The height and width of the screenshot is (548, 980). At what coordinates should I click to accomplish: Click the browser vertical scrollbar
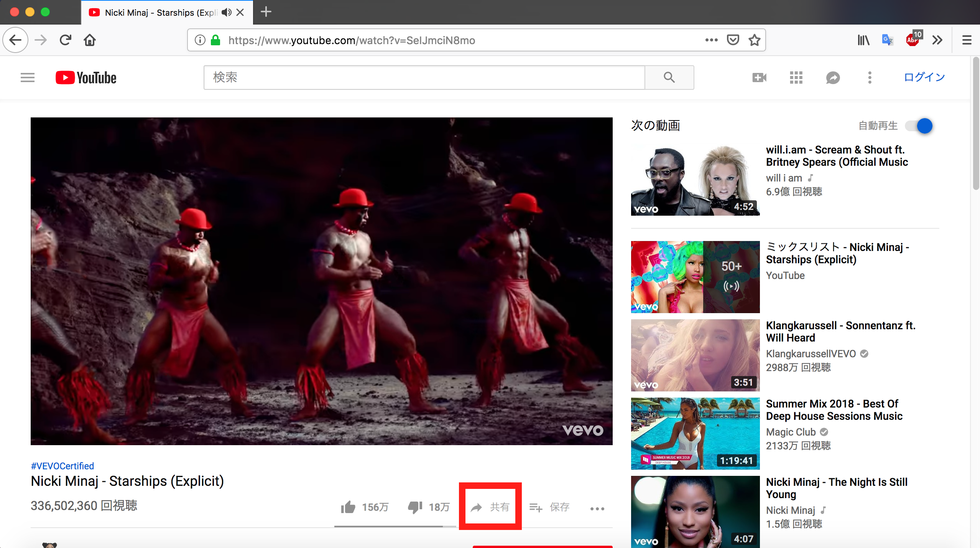coord(976,123)
